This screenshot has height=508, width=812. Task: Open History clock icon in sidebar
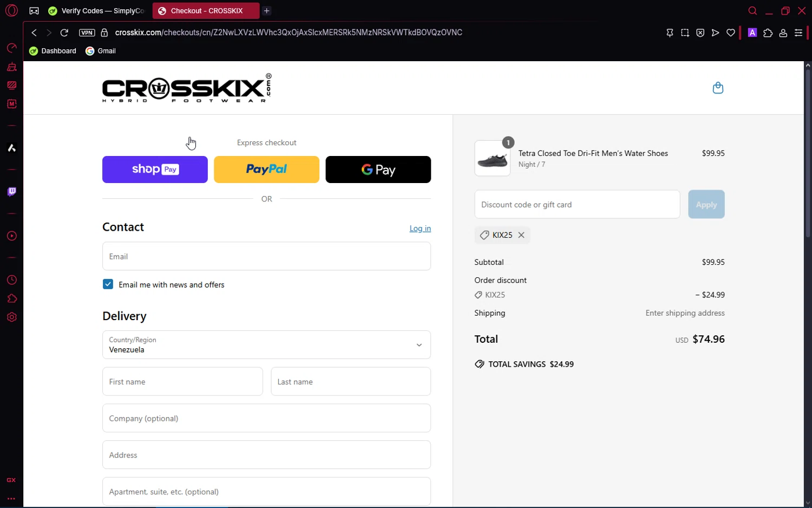point(11,280)
